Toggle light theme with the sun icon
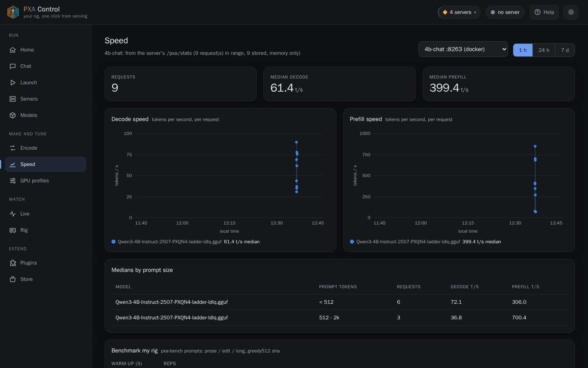Screen dimensions: 588x368 coord(571,12)
